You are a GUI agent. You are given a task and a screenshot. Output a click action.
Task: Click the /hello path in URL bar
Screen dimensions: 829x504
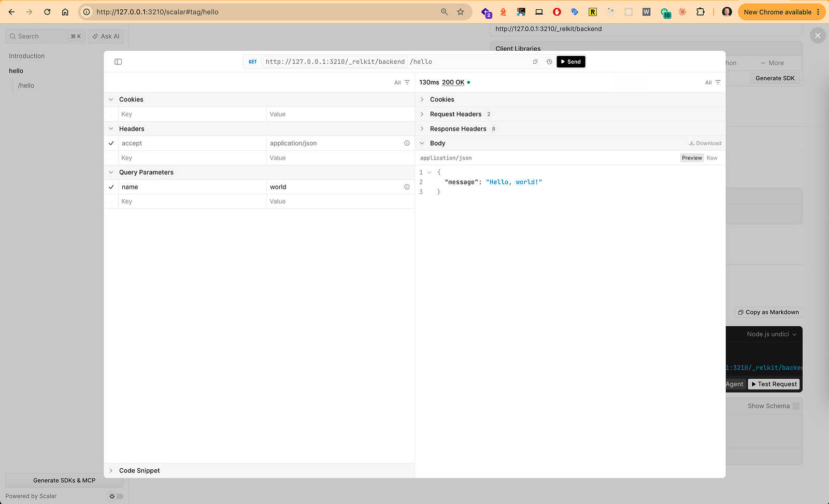[421, 62]
